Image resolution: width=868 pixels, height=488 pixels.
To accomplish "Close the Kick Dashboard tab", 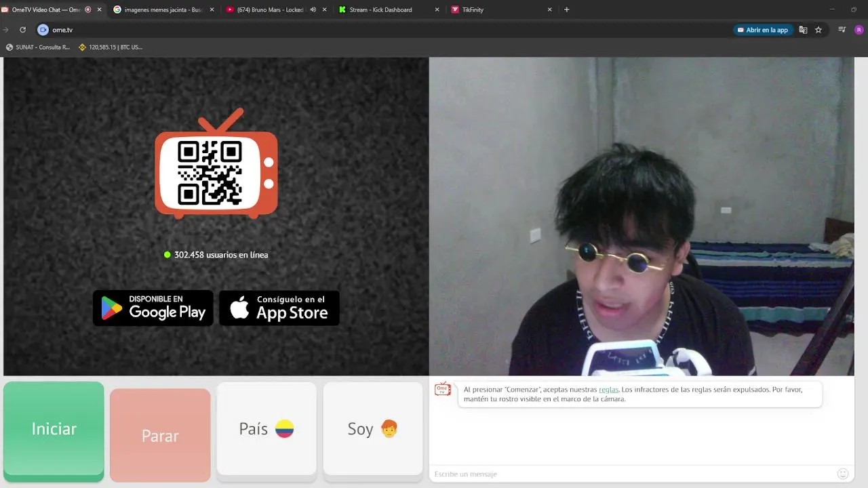I will click(437, 9).
